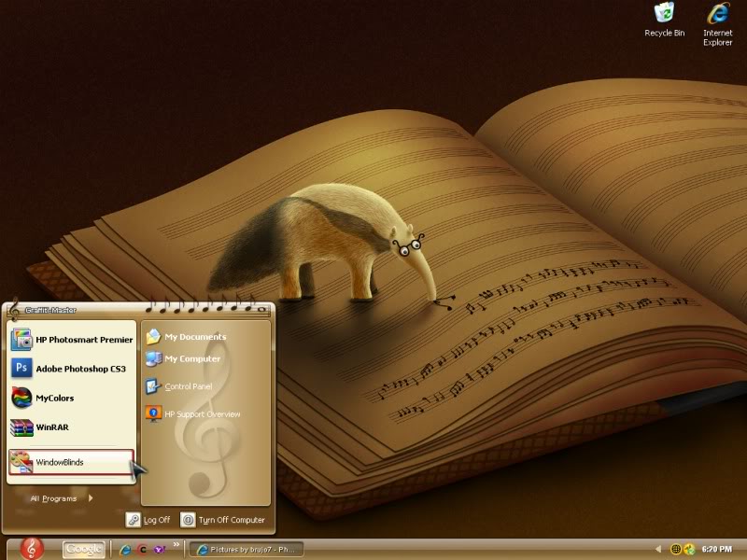
Task: Open My Computer from Start menu
Action: [184, 358]
